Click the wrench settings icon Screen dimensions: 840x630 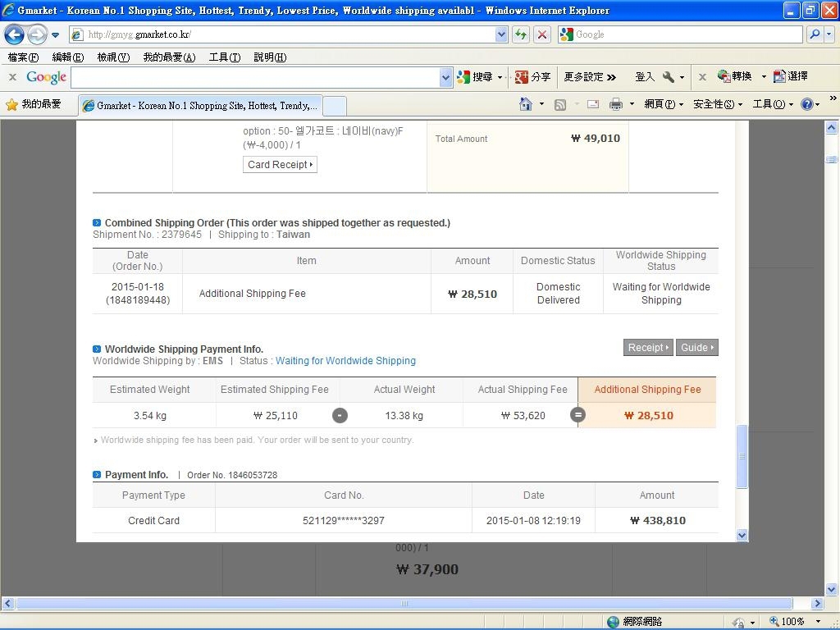tap(669, 77)
